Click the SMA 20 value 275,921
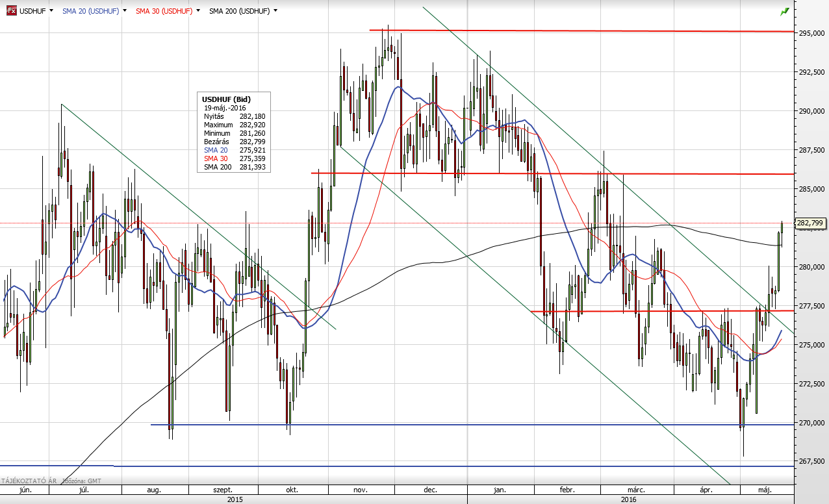This screenshot has height=504, width=829. [252, 150]
